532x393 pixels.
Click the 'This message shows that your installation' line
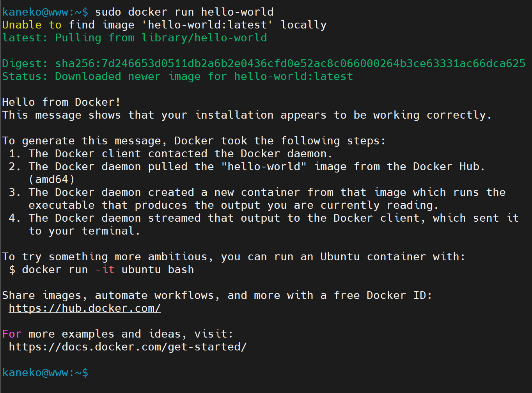(x=247, y=115)
